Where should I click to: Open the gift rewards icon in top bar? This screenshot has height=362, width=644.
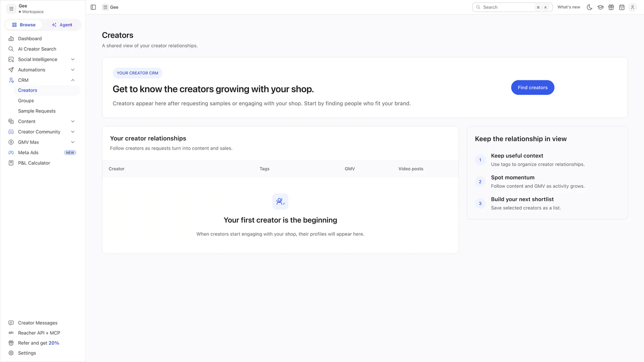[611, 7]
